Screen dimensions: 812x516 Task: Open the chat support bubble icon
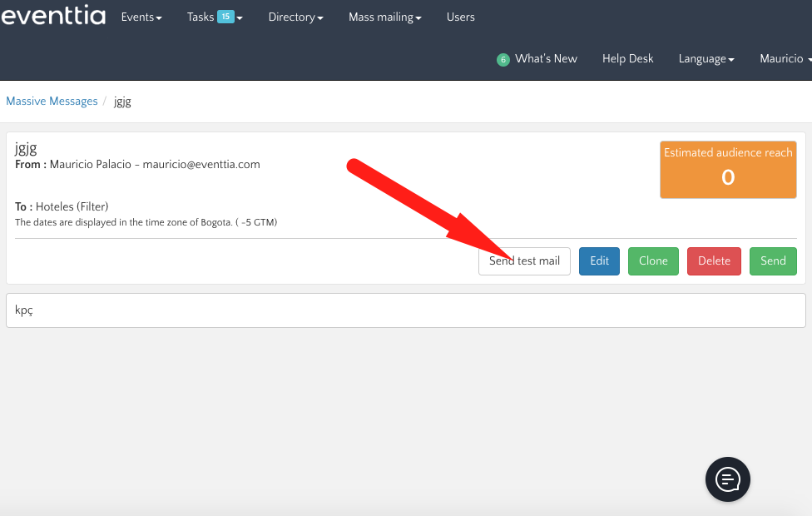coord(727,479)
